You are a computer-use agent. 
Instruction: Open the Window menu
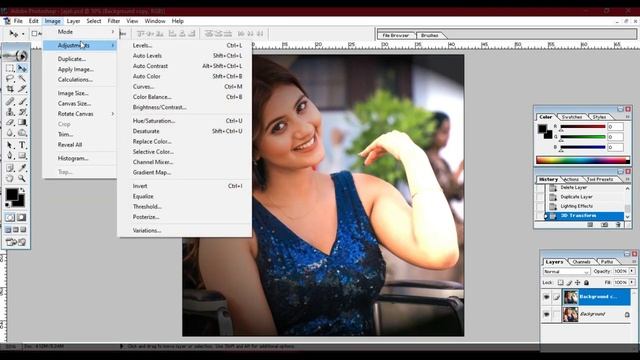click(155, 21)
